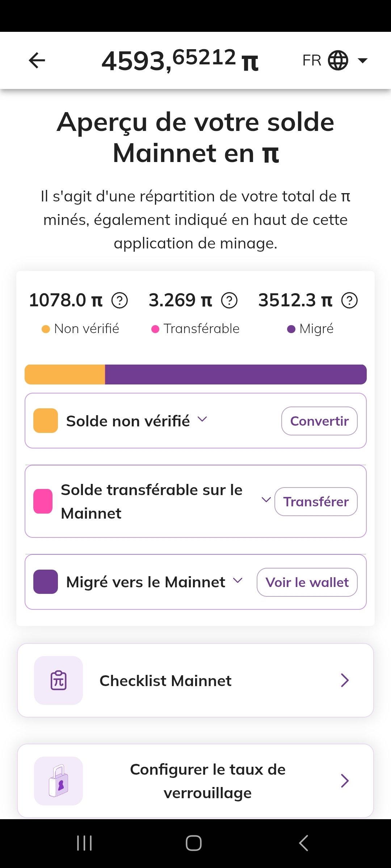Click the Convertir button
This screenshot has width=391, height=868.
[x=319, y=421]
